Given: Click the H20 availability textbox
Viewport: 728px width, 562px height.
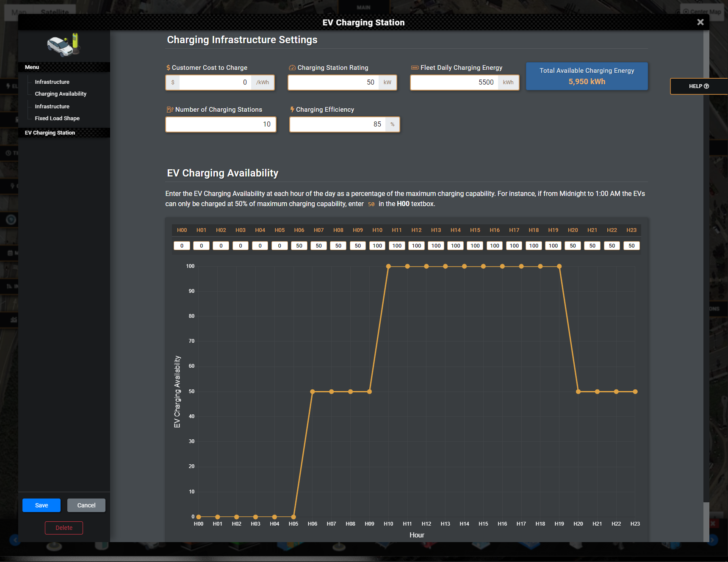Looking at the screenshot, I should [573, 246].
